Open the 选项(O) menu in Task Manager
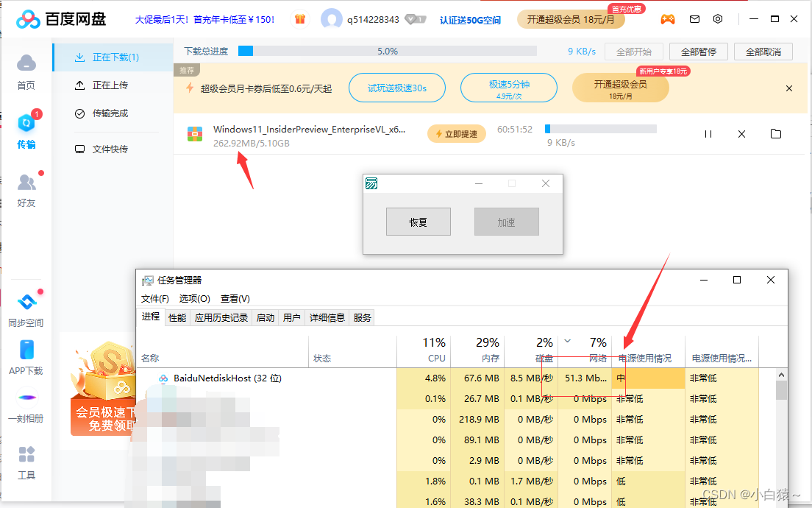 195,299
